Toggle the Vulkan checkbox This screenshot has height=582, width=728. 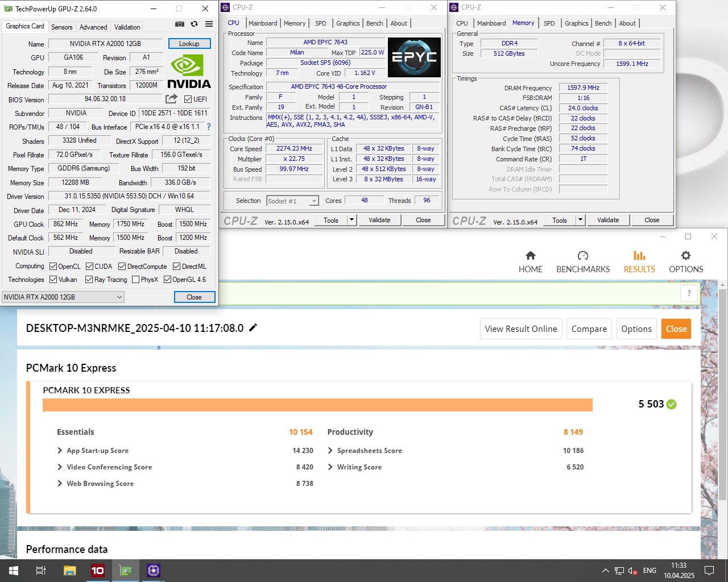53,279
